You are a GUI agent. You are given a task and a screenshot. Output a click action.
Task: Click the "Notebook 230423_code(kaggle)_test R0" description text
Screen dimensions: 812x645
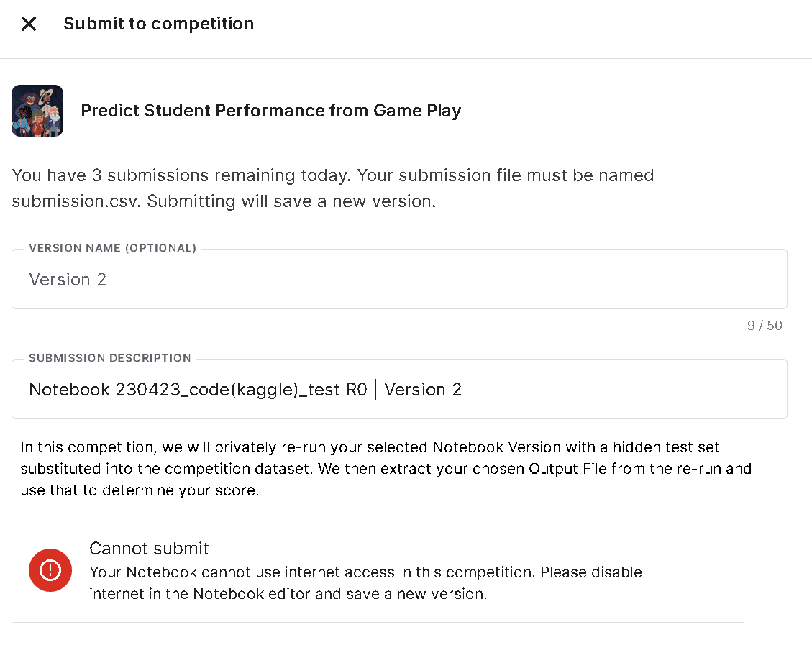pyautogui.click(x=198, y=390)
